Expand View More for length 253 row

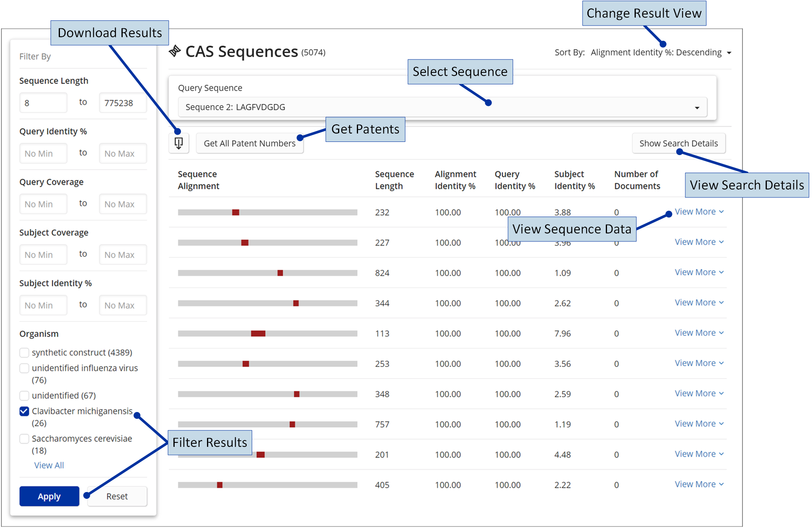point(699,363)
